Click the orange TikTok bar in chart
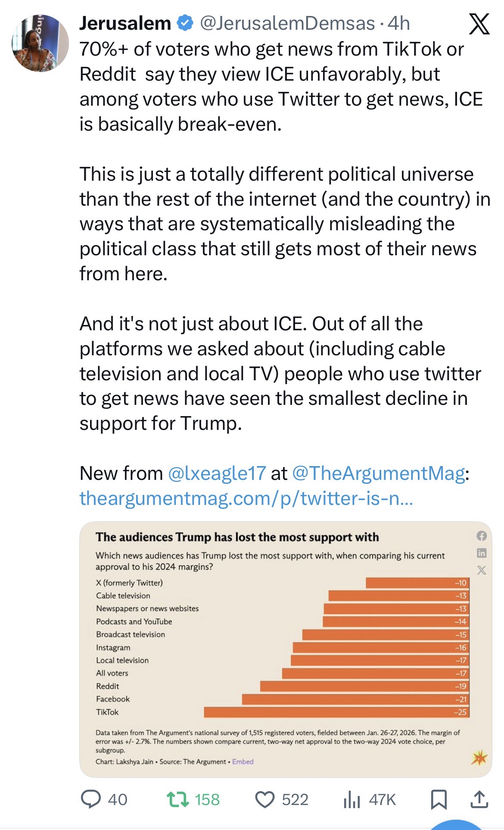The image size is (504, 830). pos(336,712)
